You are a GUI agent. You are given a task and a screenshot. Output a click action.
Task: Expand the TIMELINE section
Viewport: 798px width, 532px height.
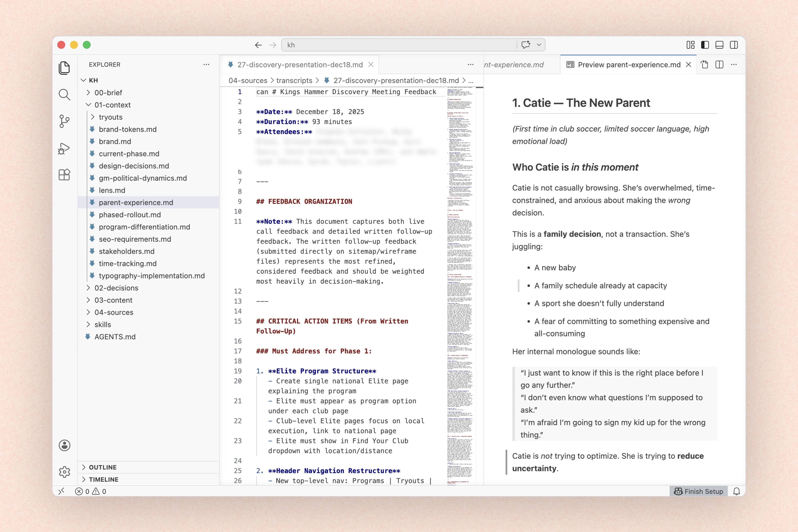tap(149, 479)
